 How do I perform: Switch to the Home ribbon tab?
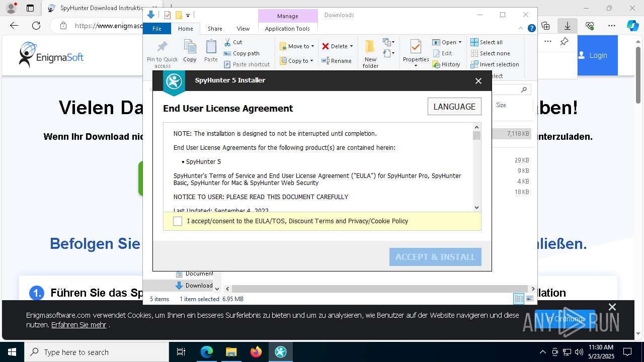tap(185, 29)
